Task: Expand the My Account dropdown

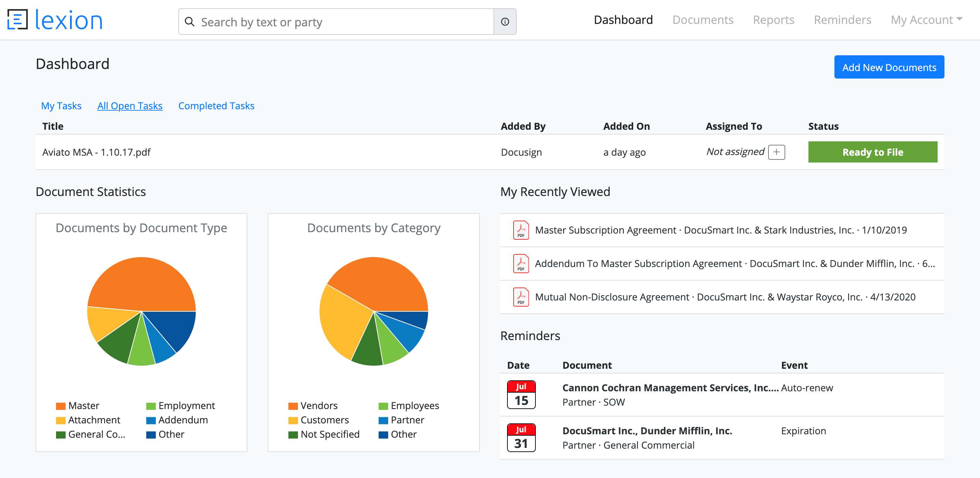Action: click(926, 20)
